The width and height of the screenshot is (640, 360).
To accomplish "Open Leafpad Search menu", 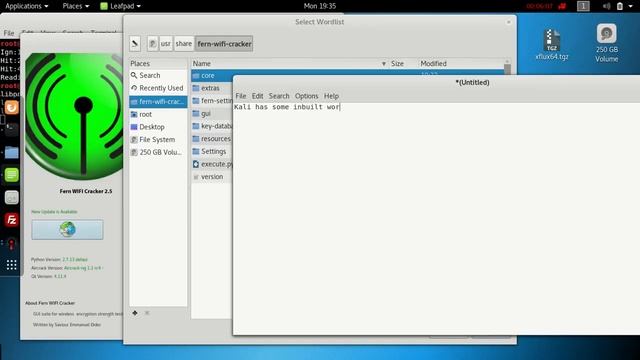I will click(x=279, y=96).
